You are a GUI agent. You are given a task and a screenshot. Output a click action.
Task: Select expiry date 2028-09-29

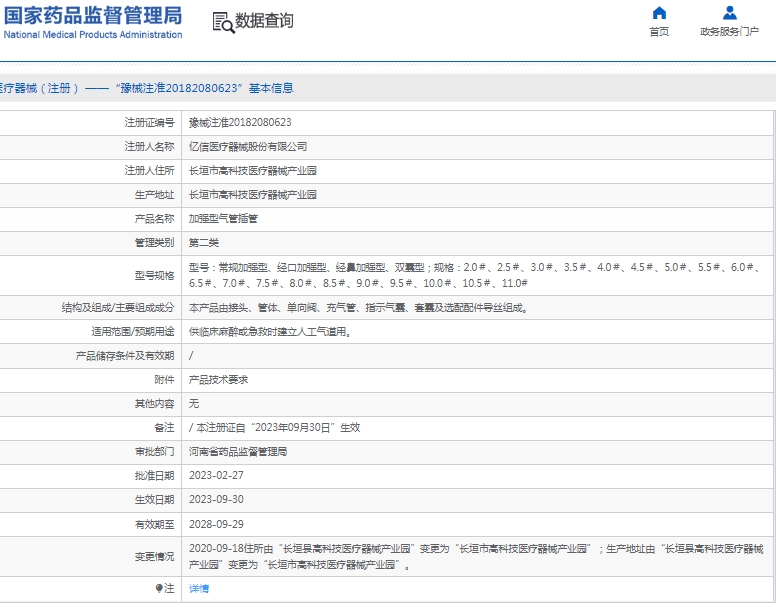216,524
